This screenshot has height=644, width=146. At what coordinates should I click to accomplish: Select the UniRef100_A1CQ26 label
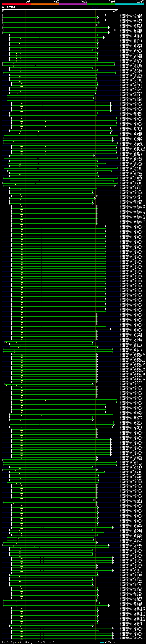pos(131,143)
